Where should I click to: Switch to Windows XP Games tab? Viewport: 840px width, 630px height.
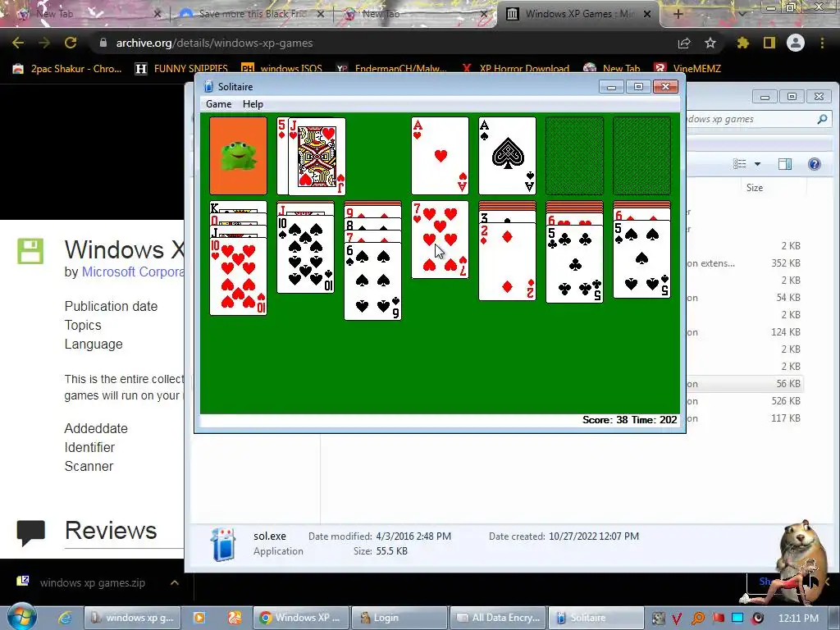(578, 14)
